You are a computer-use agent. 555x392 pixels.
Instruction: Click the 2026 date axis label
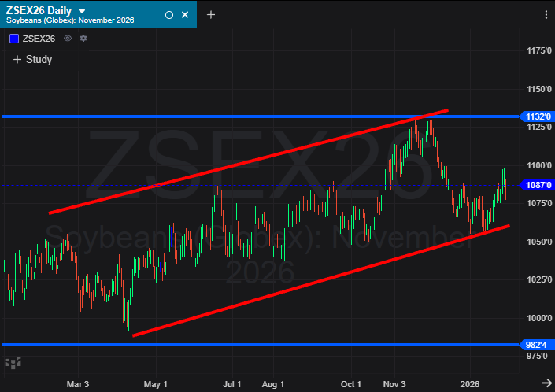470,384
